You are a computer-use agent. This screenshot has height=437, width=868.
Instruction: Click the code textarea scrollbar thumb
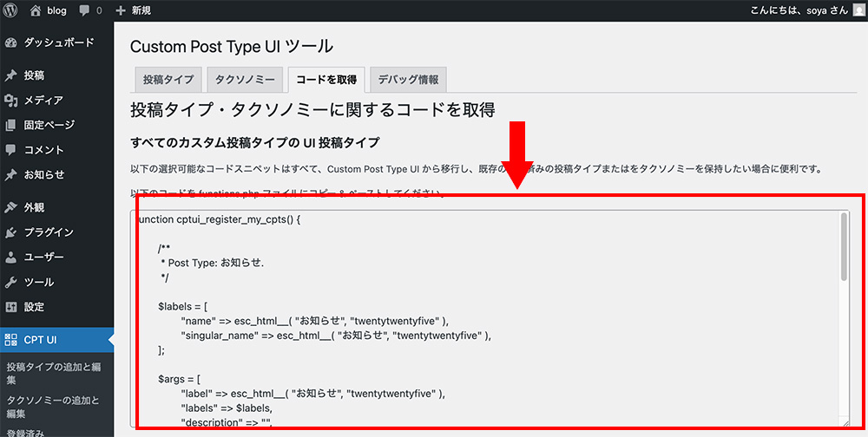click(x=844, y=247)
